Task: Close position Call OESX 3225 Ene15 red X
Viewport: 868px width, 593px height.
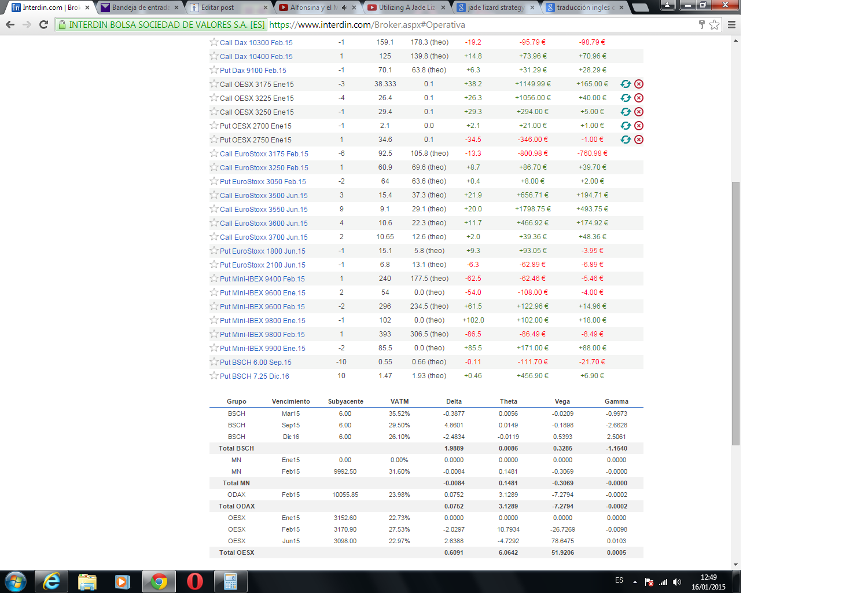Action: click(x=639, y=98)
